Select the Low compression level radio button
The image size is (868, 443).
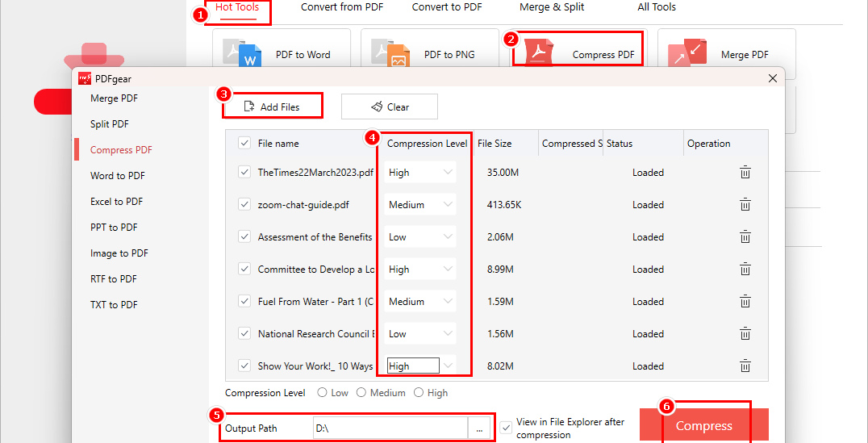click(x=322, y=393)
